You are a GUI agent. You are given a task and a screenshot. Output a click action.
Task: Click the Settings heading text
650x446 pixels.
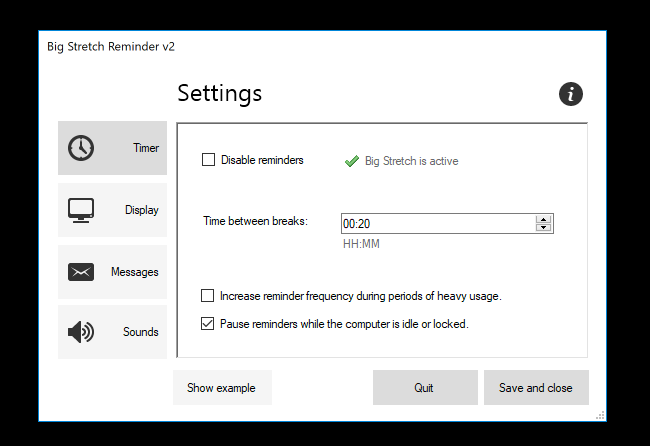[x=220, y=93]
